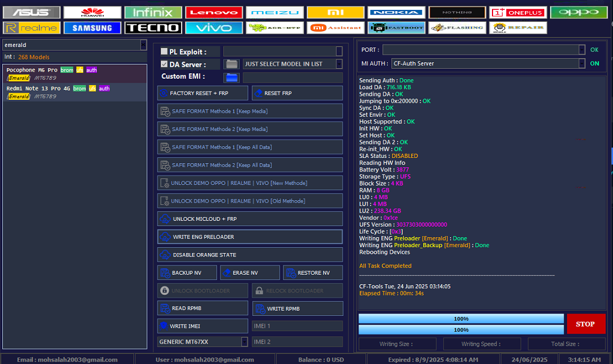Choose SAFE FORMAT Methode 2 [Keep Media]
This screenshot has height=364, width=613.
point(250,129)
